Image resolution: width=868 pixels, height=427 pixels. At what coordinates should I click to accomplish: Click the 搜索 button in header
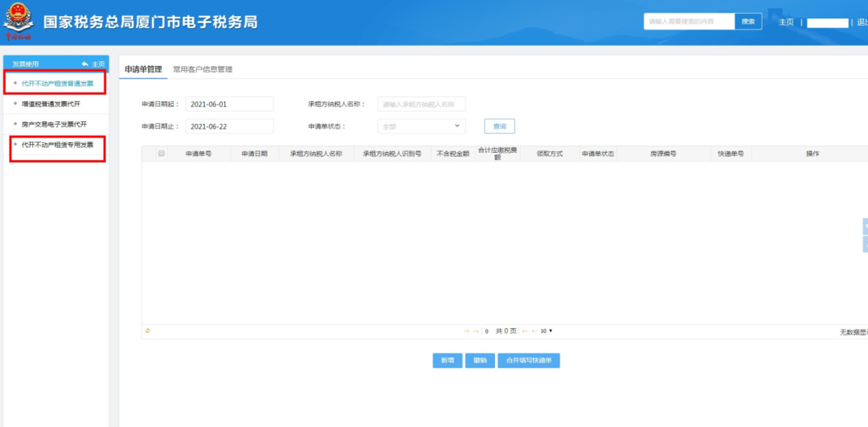pyautogui.click(x=748, y=22)
